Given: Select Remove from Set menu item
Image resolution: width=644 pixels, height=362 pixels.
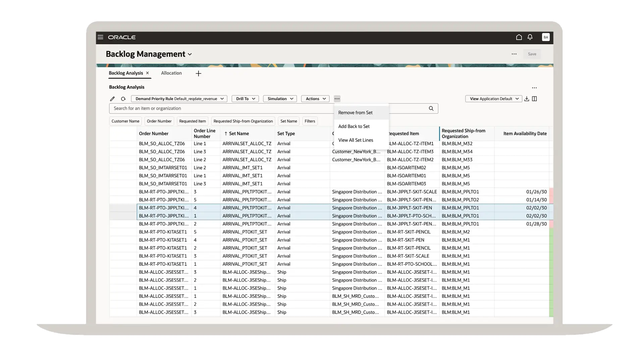Looking at the screenshot, I should pyautogui.click(x=355, y=113).
